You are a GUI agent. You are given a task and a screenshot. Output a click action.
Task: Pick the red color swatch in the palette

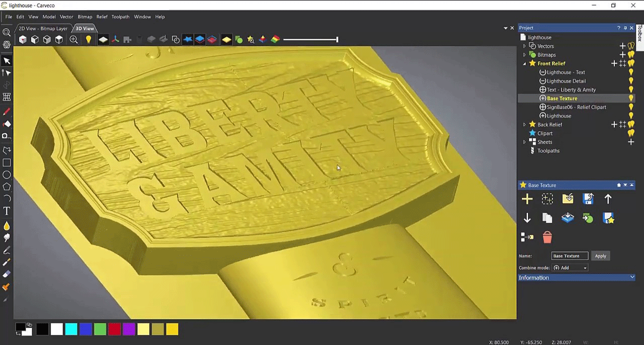(x=114, y=329)
